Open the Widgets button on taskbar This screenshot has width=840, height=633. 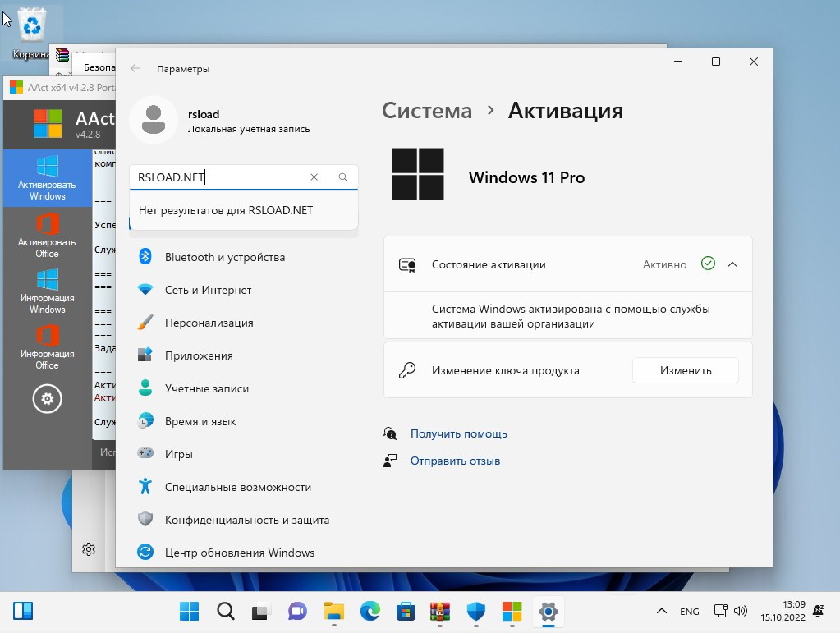pos(23,611)
